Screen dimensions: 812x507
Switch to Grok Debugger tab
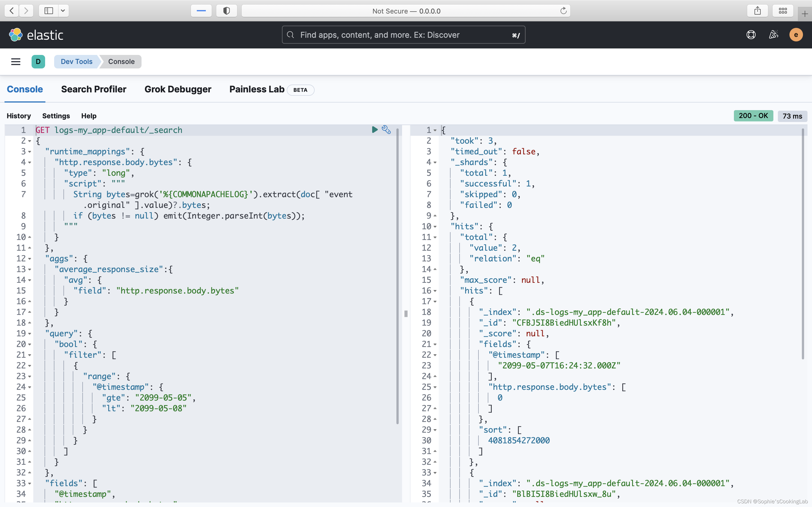pyautogui.click(x=178, y=89)
